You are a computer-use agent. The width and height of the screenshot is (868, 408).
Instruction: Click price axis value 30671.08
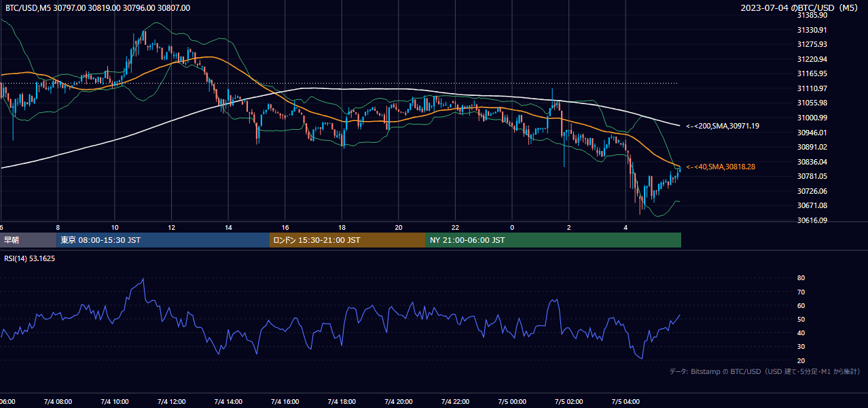pos(812,205)
